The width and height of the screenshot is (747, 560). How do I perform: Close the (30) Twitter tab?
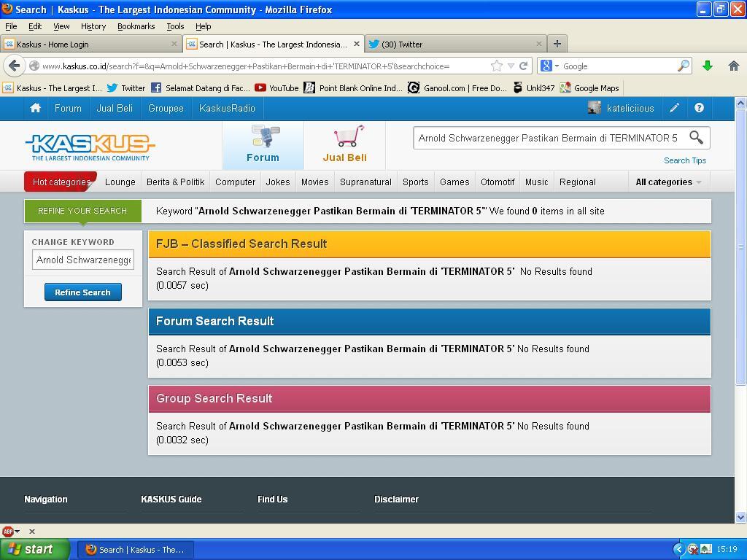[539, 44]
